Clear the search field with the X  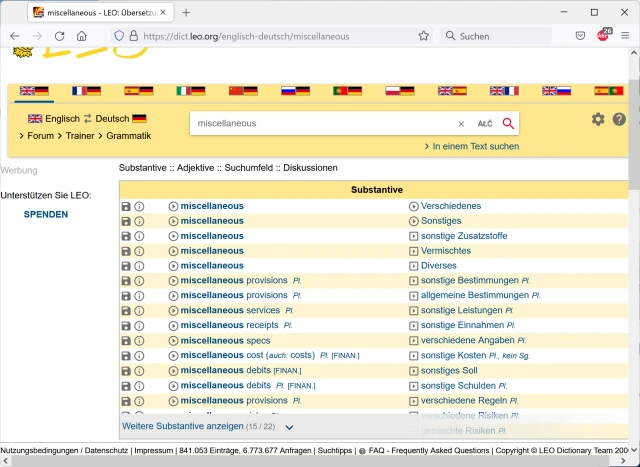coord(461,124)
